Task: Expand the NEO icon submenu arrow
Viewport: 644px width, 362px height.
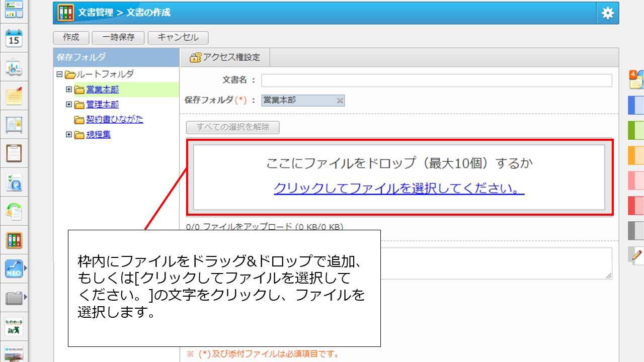Action: pos(26,269)
